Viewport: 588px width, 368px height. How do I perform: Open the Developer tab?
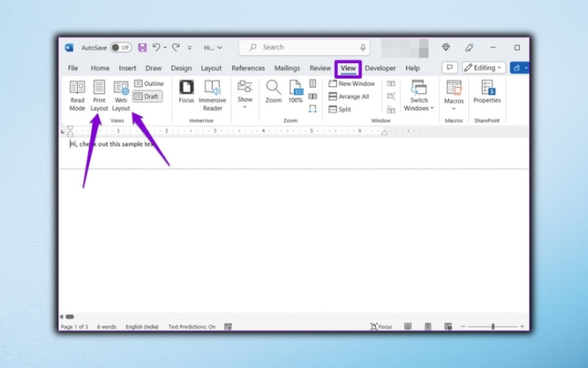pyautogui.click(x=380, y=68)
